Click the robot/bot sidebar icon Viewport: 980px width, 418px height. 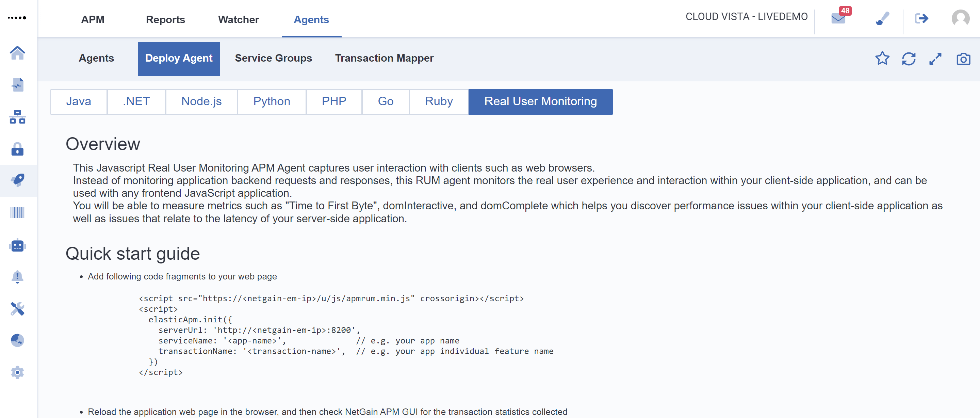coord(17,245)
